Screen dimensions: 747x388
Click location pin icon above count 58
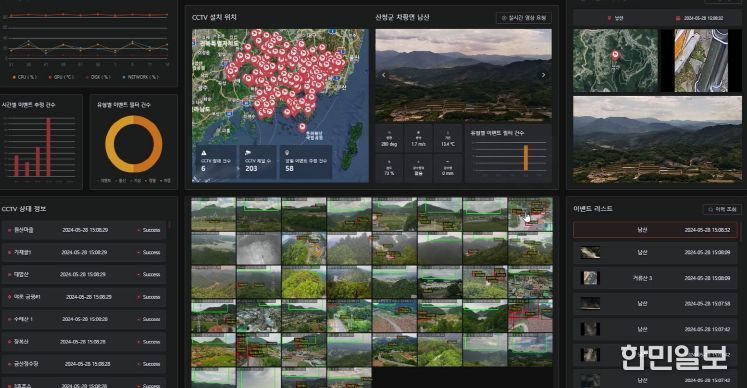click(287, 153)
